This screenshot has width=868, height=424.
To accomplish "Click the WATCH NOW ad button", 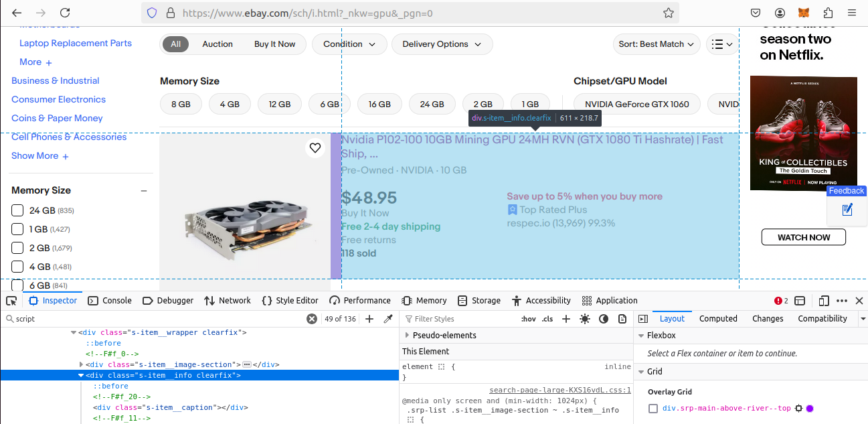I will click(803, 237).
